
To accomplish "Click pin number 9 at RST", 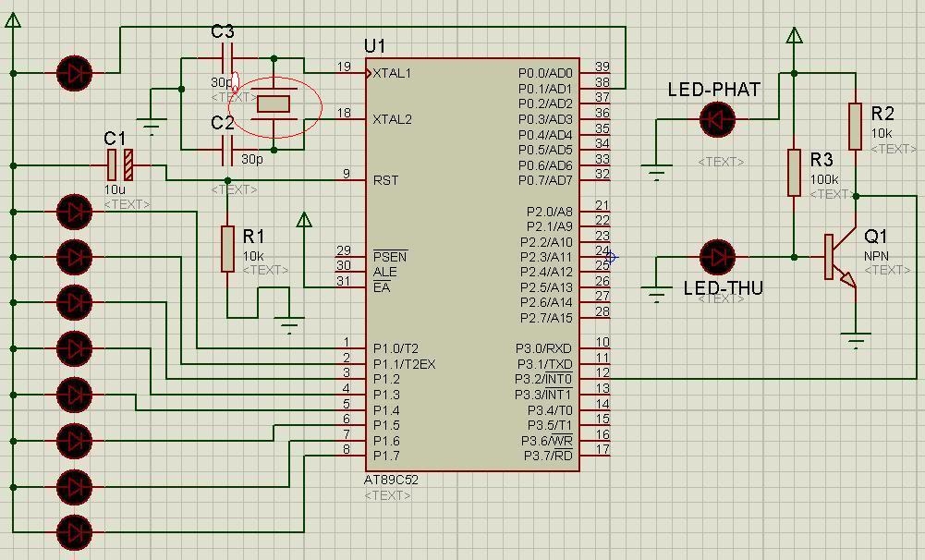I will pos(347,174).
